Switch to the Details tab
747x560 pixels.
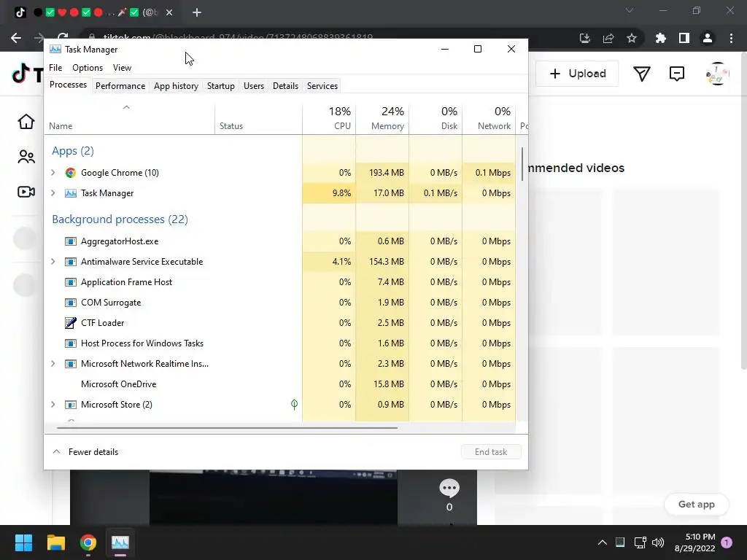click(x=285, y=86)
